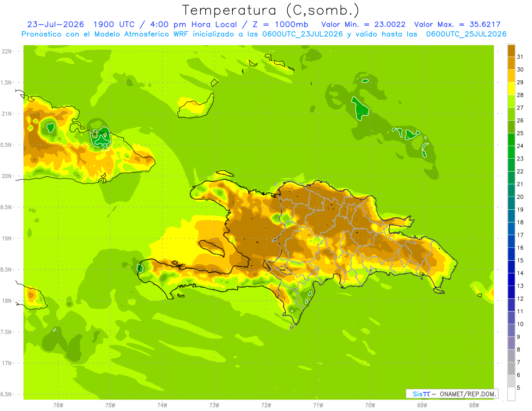Click legend swatch between 27 and 28
532x411 pixels.
[x=511, y=101]
